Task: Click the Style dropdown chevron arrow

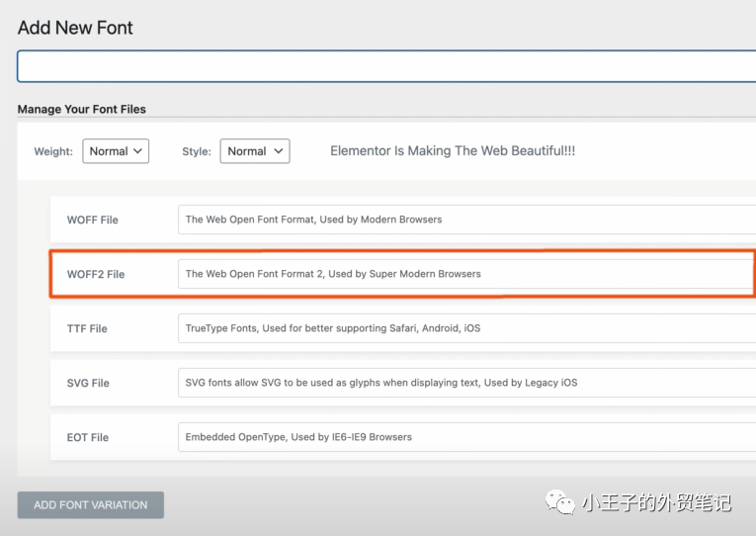Action: 279,151
